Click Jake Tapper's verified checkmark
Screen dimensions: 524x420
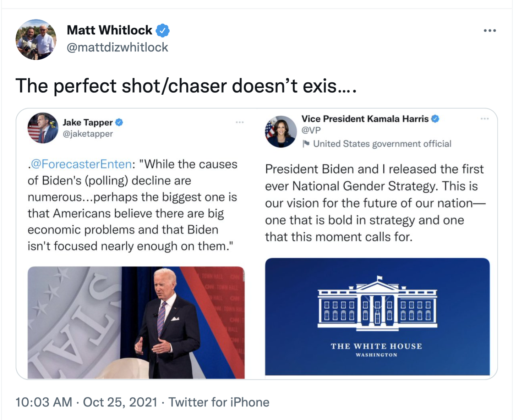coord(119,122)
